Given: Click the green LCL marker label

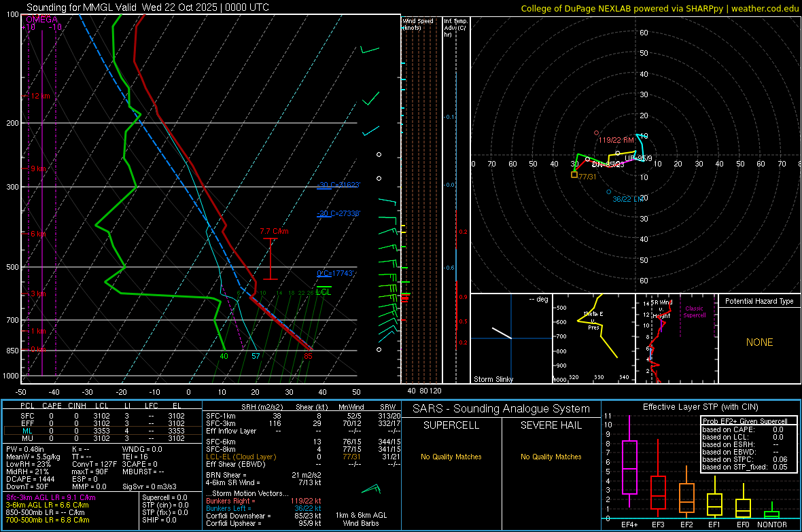Looking at the screenshot, I should (324, 292).
